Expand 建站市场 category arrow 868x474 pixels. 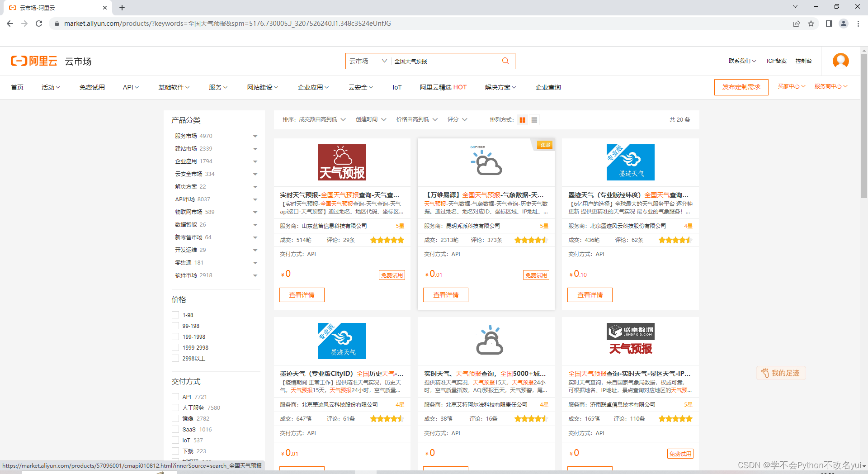coord(255,149)
